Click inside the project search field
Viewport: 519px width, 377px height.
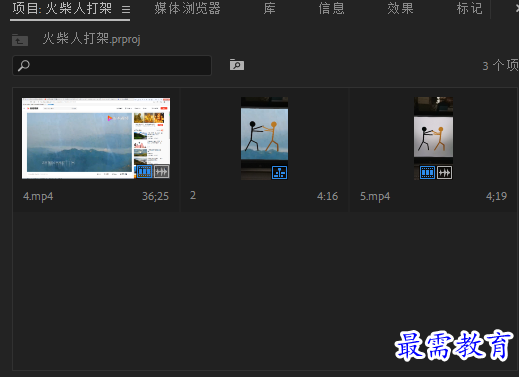112,65
